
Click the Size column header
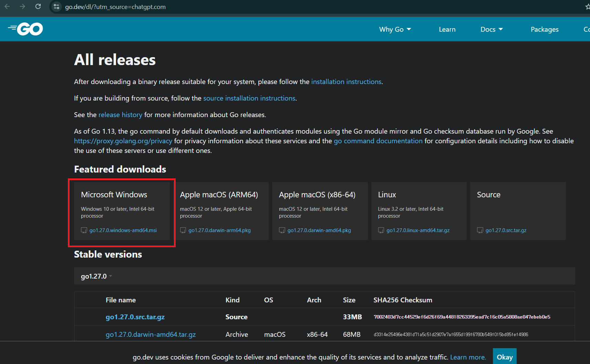(349, 300)
